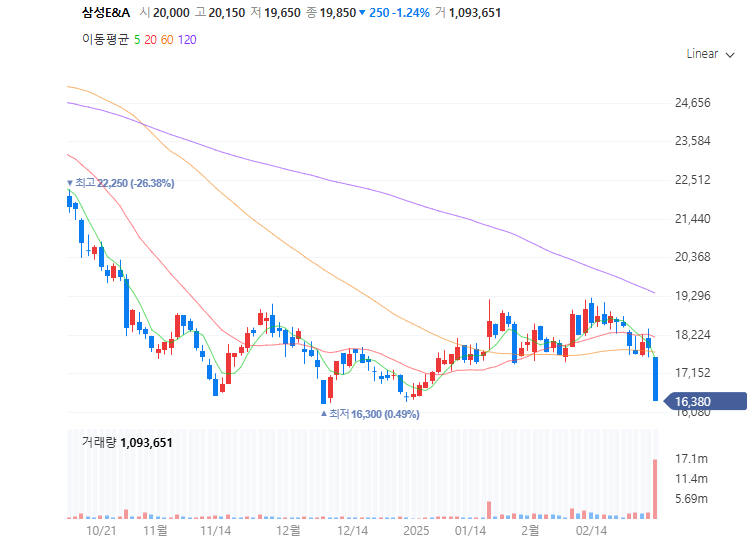
Task: Click the 22,512 price axis label
Action: (692, 180)
